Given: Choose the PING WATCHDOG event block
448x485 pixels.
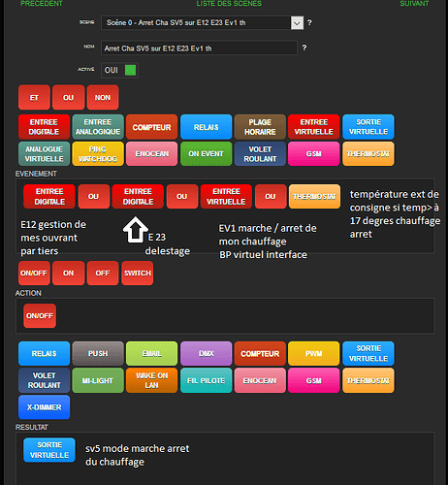Looking at the screenshot, I should click(x=98, y=154).
